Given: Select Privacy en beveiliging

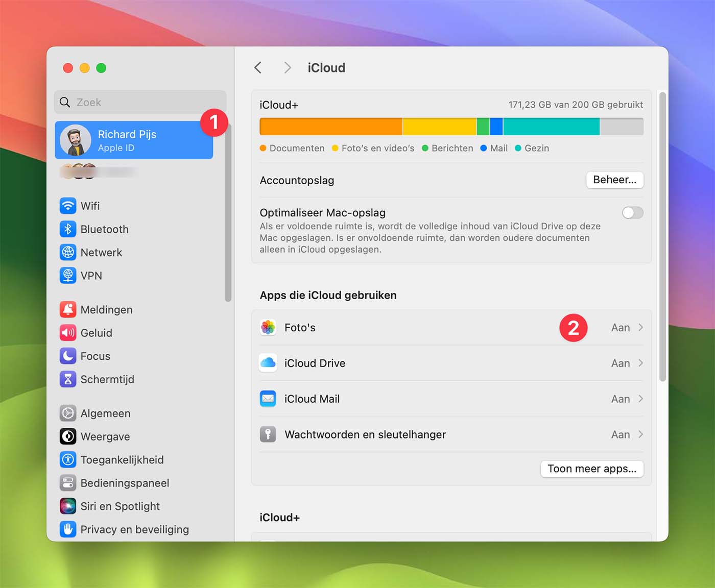Looking at the screenshot, I should pyautogui.click(x=134, y=529).
